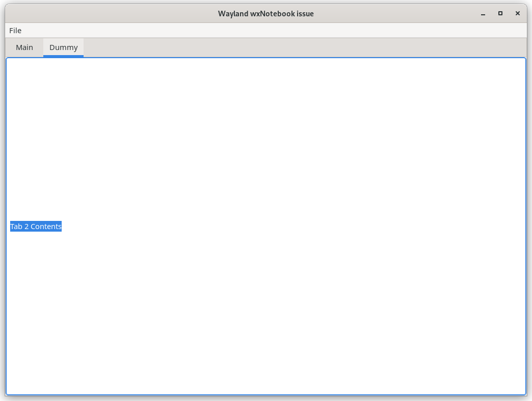Open File to browse its menu entries
Screen dimensions: 532x401
(x=15, y=30)
